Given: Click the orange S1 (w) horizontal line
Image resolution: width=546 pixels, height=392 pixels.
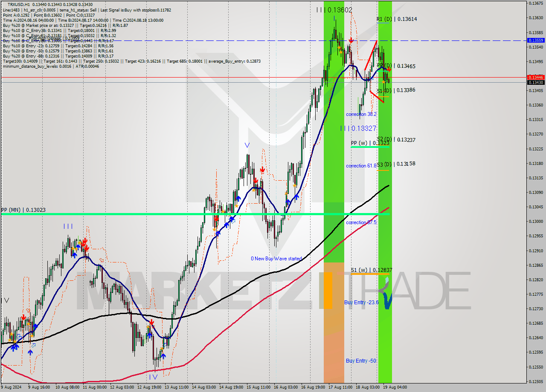Looking at the screenshot, I should point(370,274).
